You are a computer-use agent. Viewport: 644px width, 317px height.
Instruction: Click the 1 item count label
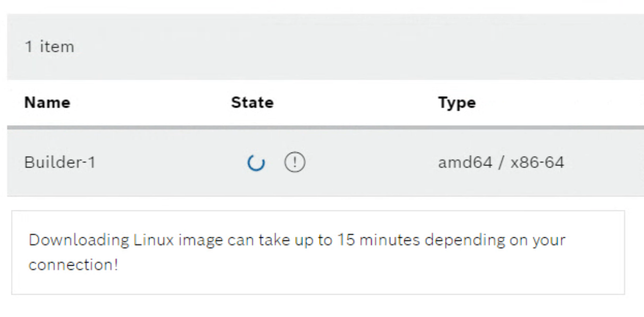pyautogui.click(x=50, y=46)
